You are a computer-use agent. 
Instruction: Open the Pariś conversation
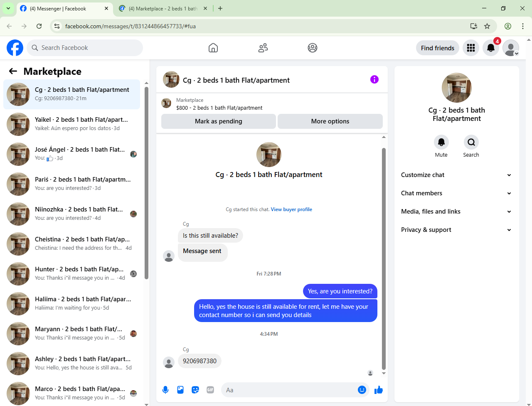(71, 184)
